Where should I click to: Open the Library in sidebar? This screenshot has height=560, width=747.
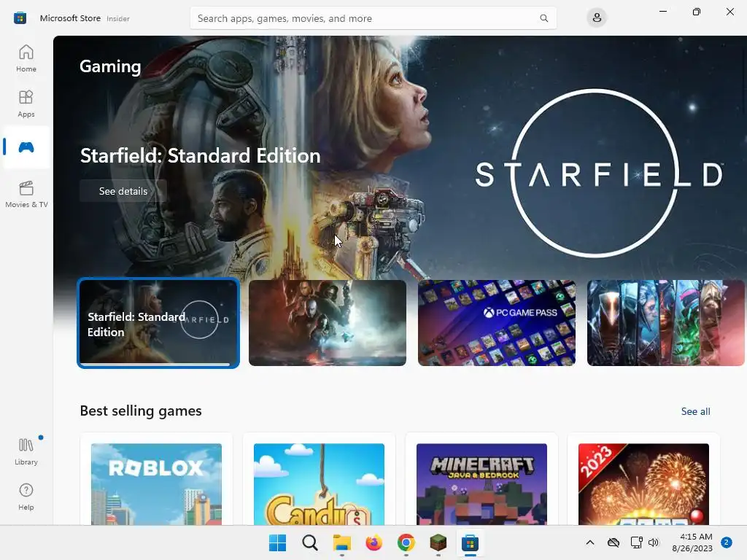tap(26, 451)
